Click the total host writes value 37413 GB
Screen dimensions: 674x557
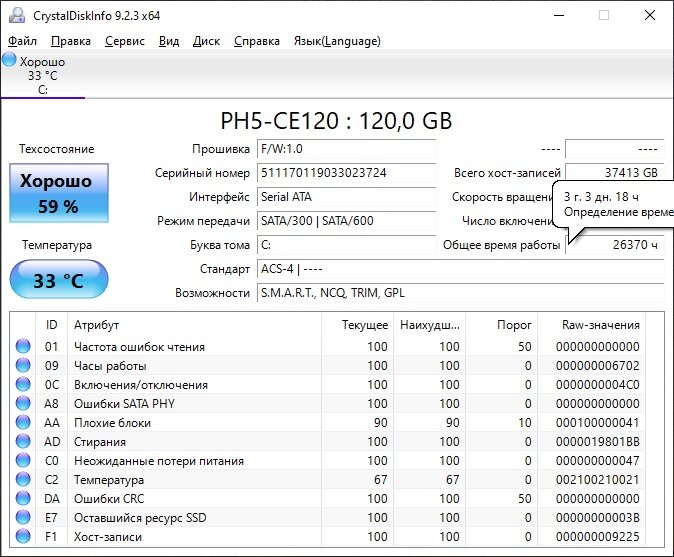[615, 173]
